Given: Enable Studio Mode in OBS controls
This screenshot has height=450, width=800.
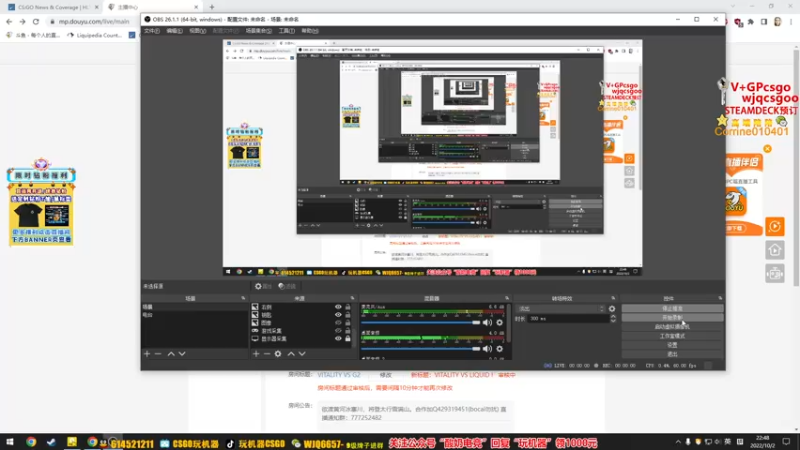Looking at the screenshot, I should pos(672,336).
